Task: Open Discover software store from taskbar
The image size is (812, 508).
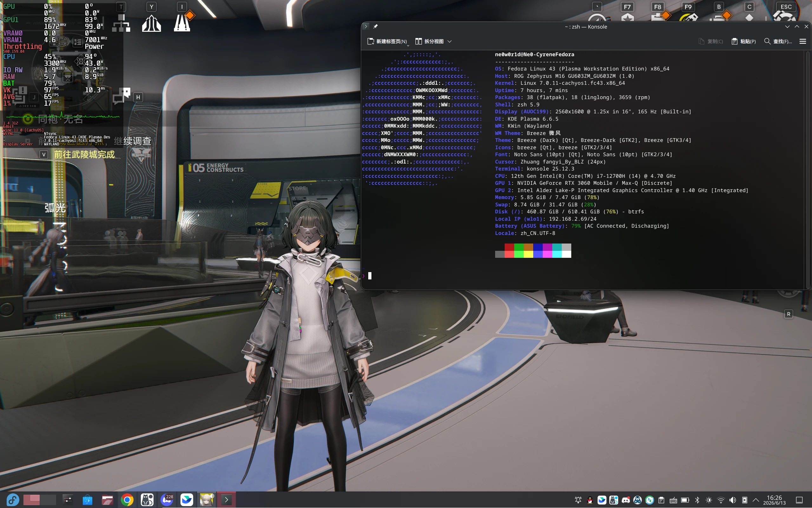Action: pyautogui.click(x=88, y=500)
